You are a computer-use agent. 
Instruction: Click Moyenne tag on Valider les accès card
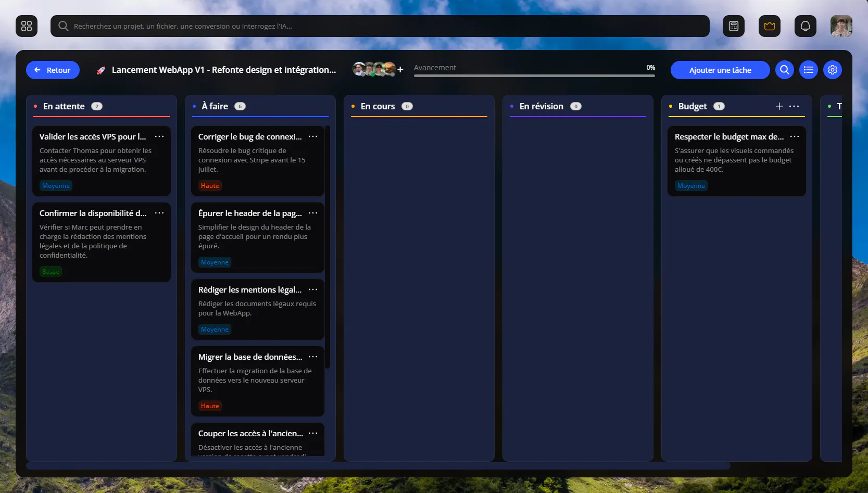click(56, 186)
